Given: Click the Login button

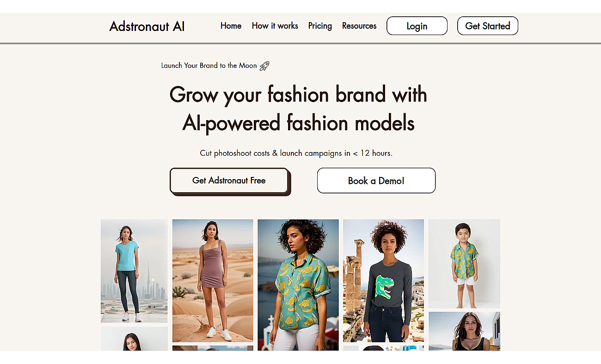Looking at the screenshot, I should [417, 26].
